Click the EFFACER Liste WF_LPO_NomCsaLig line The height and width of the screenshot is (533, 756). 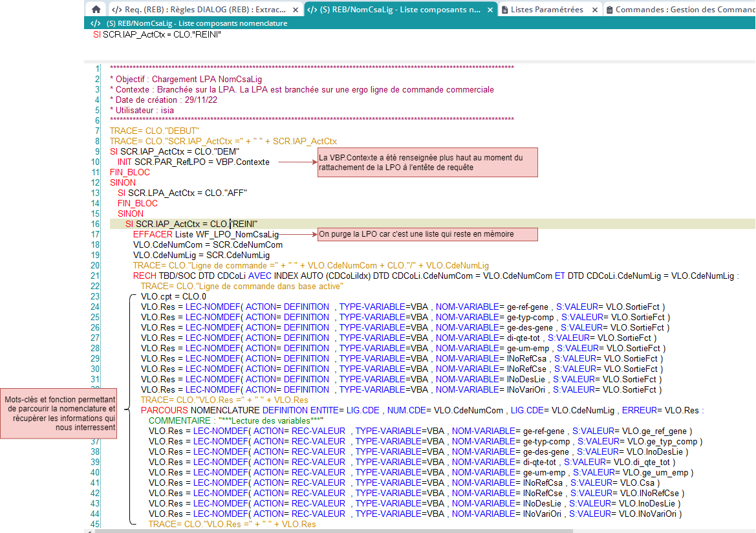pos(206,234)
